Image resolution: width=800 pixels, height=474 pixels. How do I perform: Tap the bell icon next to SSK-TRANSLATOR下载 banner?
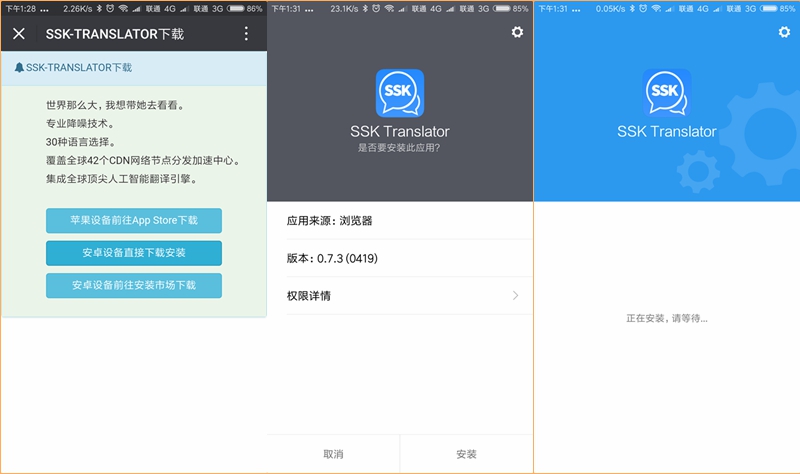click(x=19, y=67)
